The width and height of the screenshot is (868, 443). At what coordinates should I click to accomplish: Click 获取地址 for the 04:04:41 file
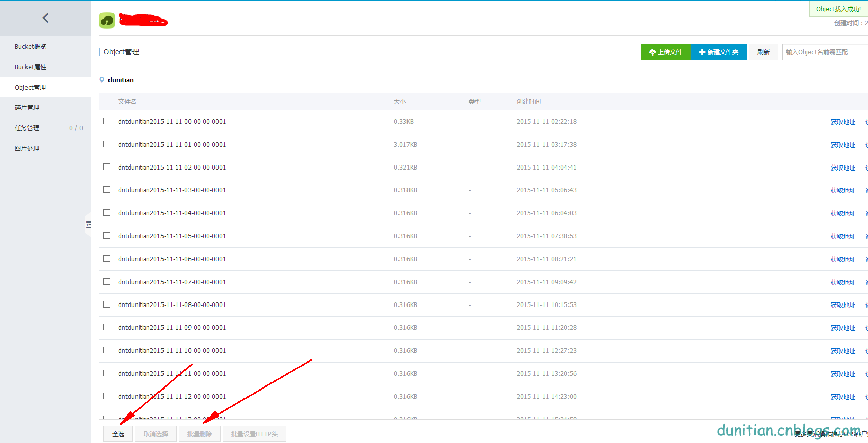[x=843, y=168]
